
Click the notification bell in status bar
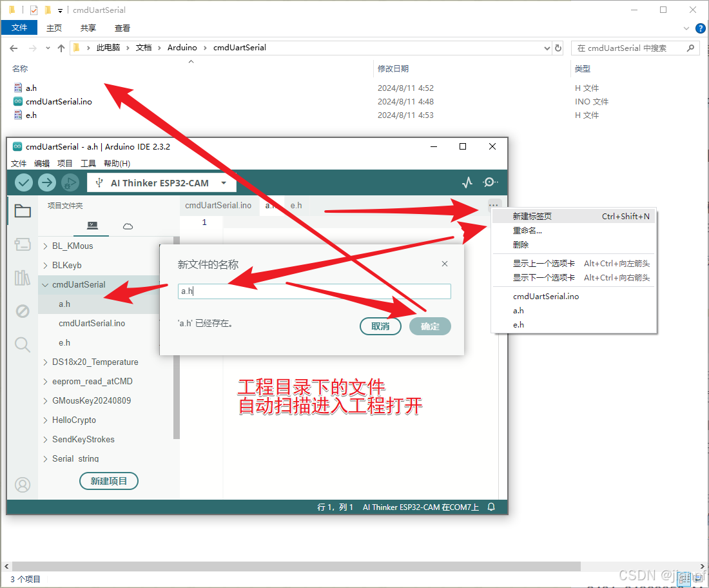pyautogui.click(x=492, y=507)
